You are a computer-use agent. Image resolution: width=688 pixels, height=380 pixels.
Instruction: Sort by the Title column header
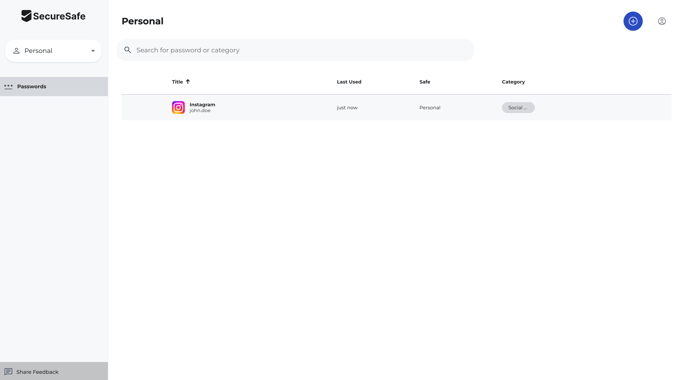click(x=177, y=82)
